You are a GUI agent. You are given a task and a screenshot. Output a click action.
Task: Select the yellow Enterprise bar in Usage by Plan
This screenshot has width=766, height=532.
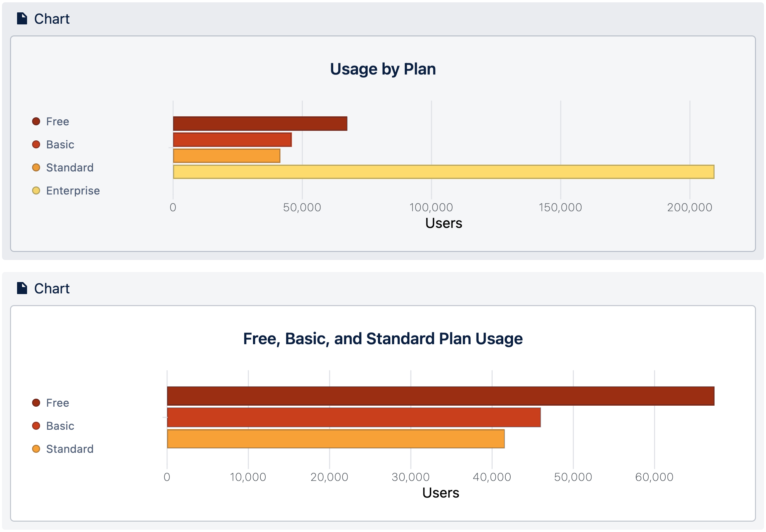coord(443,172)
